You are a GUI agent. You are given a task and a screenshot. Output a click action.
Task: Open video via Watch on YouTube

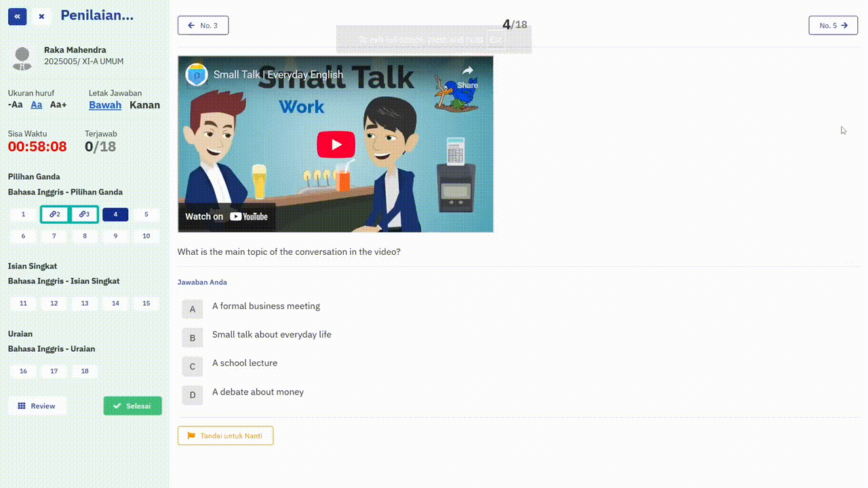point(227,217)
